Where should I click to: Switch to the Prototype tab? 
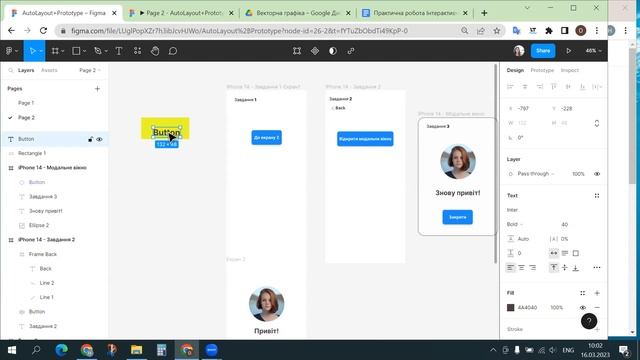tap(542, 70)
